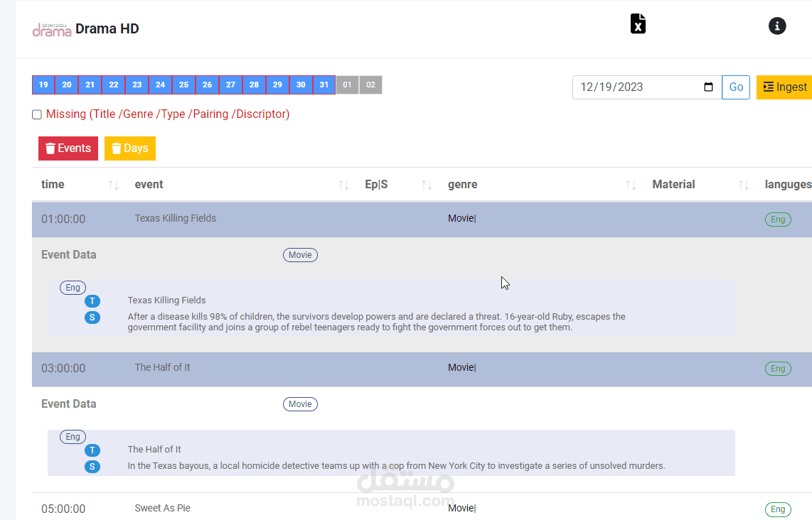Export schedule using the Excel file icon
Viewport: 812px width, 520px height.
[x=638, y=24]
